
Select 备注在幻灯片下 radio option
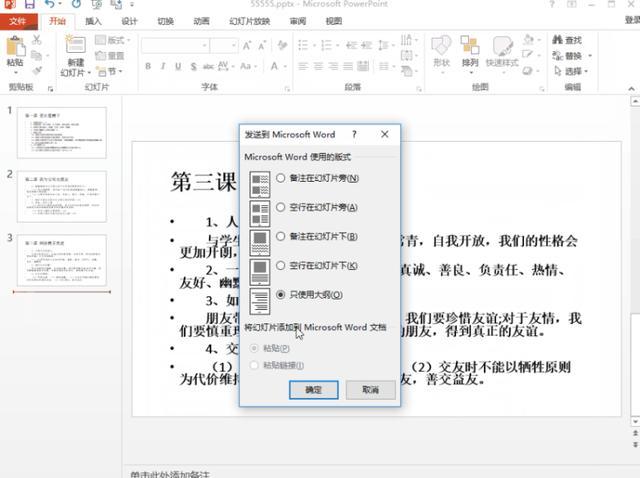280,236
